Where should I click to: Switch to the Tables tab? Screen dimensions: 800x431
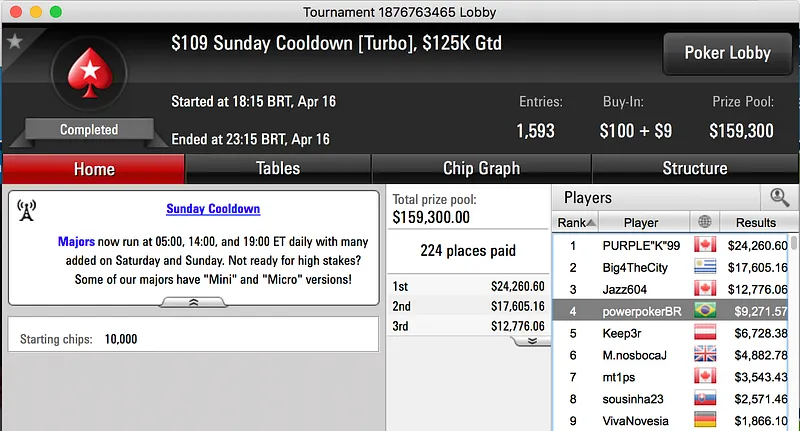coord(278,168)
